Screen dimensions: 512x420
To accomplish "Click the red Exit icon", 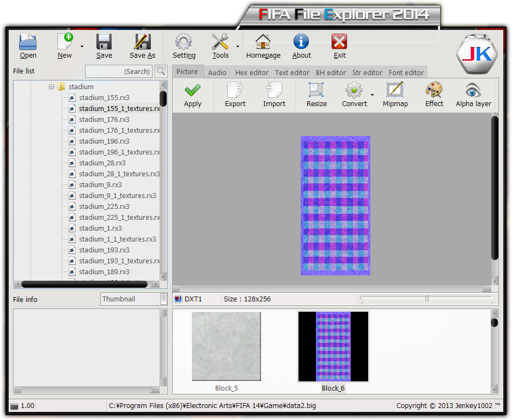I will pos(339,42).
